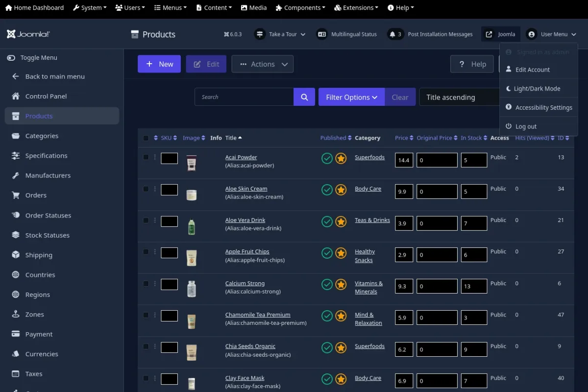Click the New button
The height and width of the screenshot is (392, 588).
point(159,64)
